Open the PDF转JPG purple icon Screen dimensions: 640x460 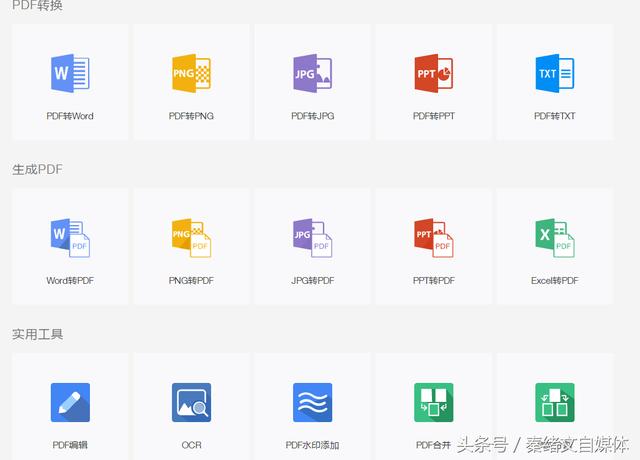pyautogui.click(x=313, y=73)
